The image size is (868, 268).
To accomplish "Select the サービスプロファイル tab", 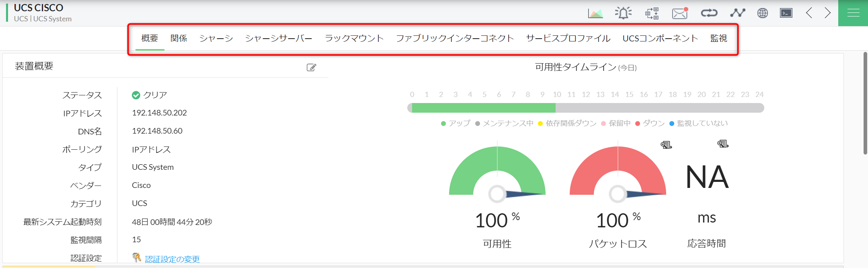I will (x=568, y=38).
